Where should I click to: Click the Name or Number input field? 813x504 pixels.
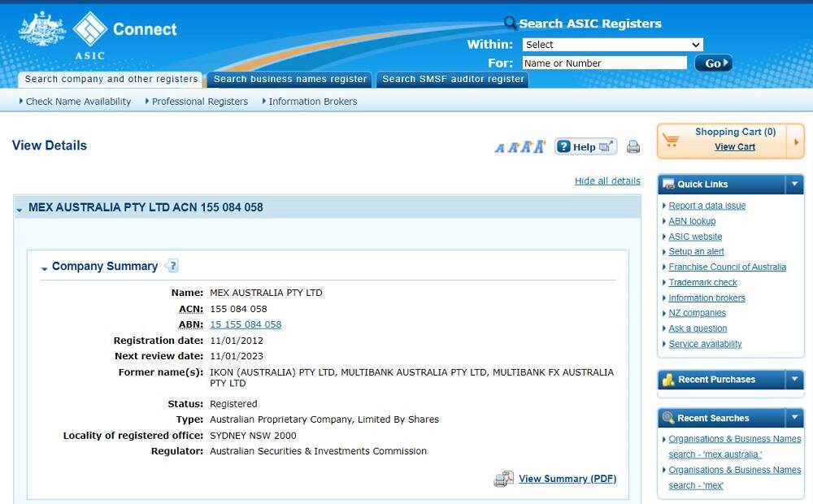(x=605, y=63)
